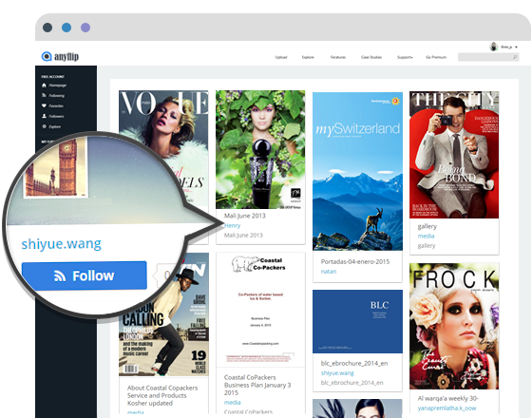
Task: Open the Upload menu item
Action: [x=281, y=57]
